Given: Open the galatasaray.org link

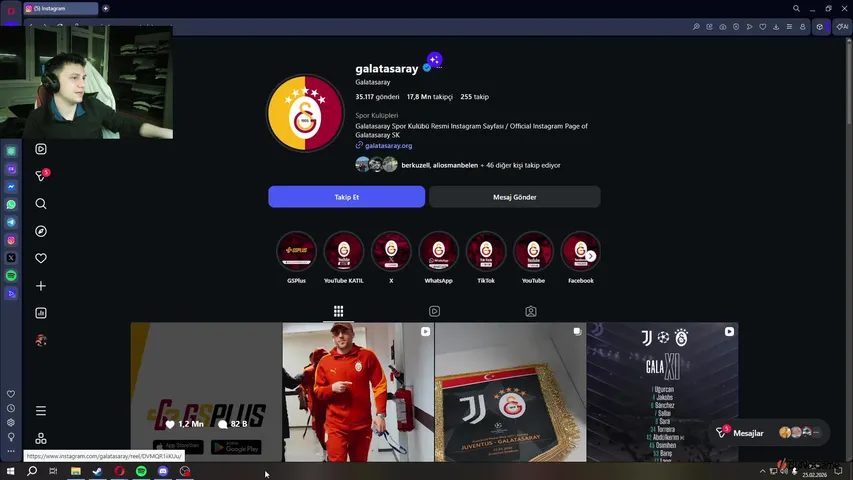Looking at the screenshot, I should [x=388, y=145].
